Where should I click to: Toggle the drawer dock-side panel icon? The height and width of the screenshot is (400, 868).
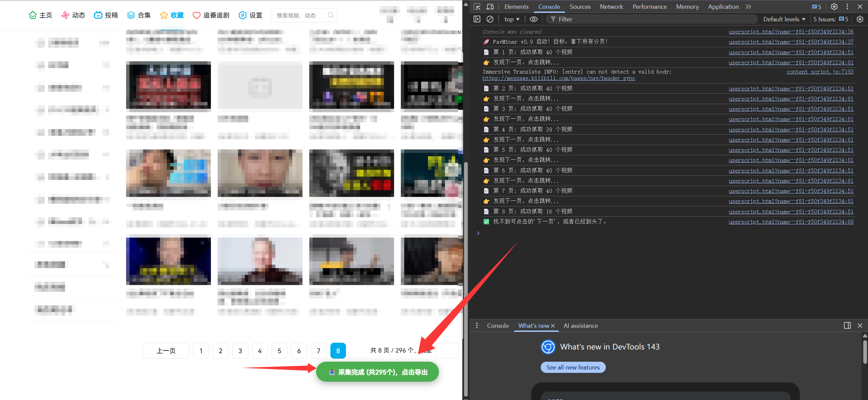tap(847, 325)
